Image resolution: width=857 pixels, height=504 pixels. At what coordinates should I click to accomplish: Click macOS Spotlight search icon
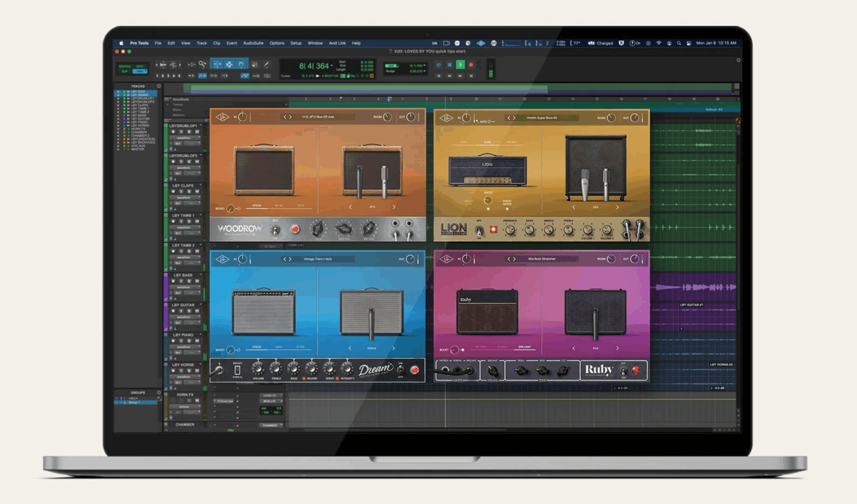point(679,43)
